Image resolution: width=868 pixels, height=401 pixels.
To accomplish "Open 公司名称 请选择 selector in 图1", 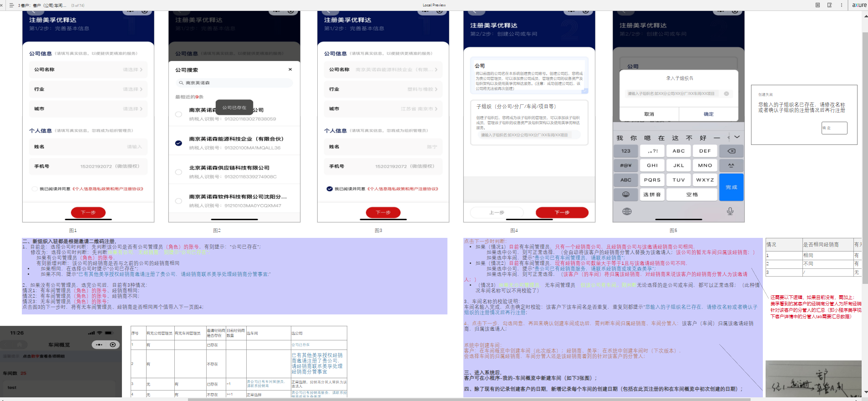I will pyautogui.click(x=88, y=70).
